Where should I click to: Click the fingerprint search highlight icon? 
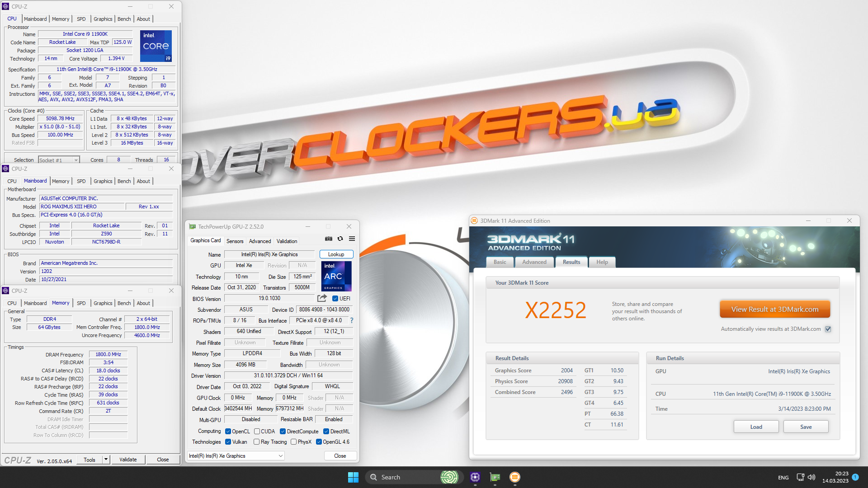(x=449, y=477)
